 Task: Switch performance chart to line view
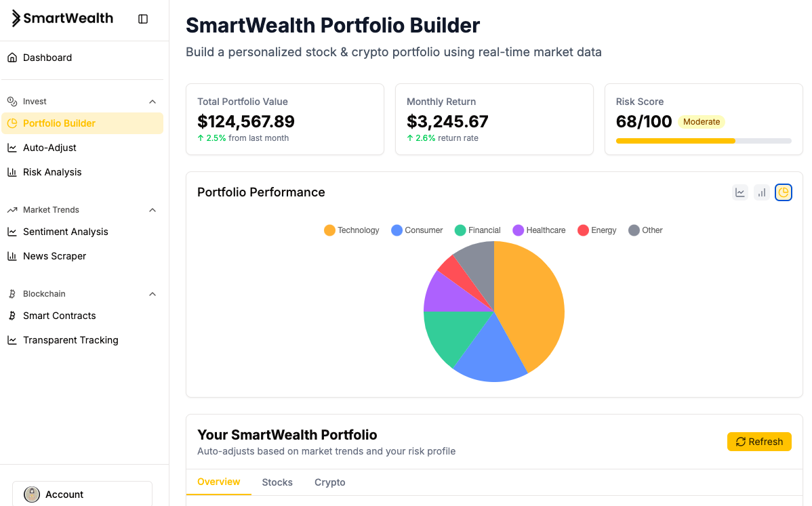click(740, 192)
